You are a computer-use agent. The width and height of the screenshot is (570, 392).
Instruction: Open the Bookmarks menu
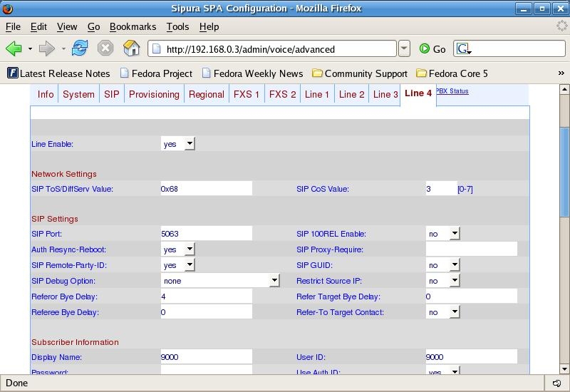point(133,26)
